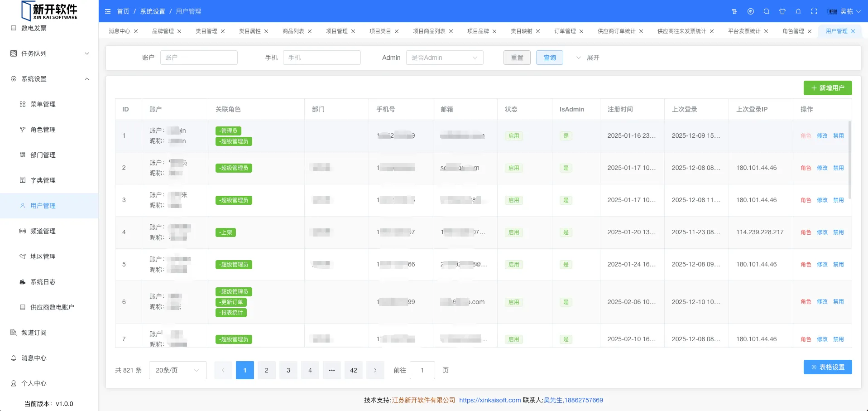Open the 吴栋 user account menu

coord(844,11)
